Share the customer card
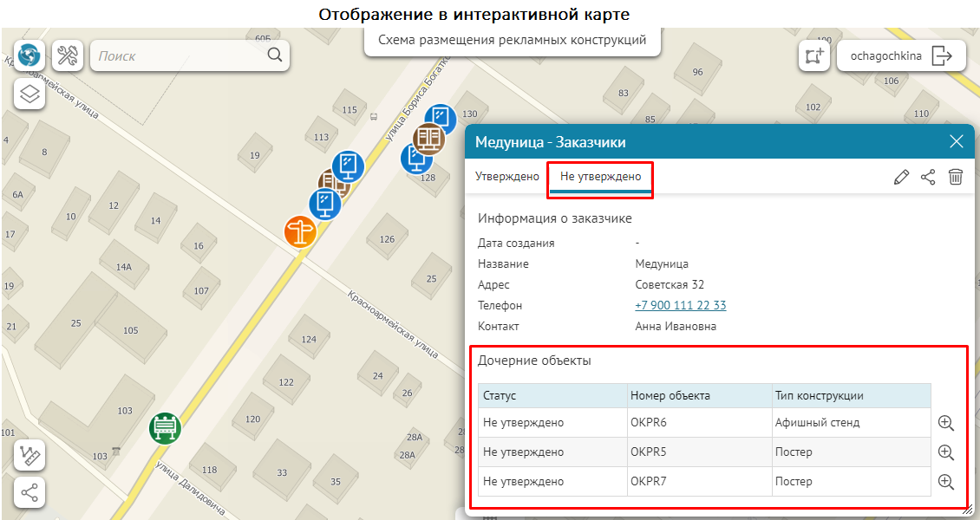This screenshot has height=520, width=980. pyautogui.click(x=928, y=177)
